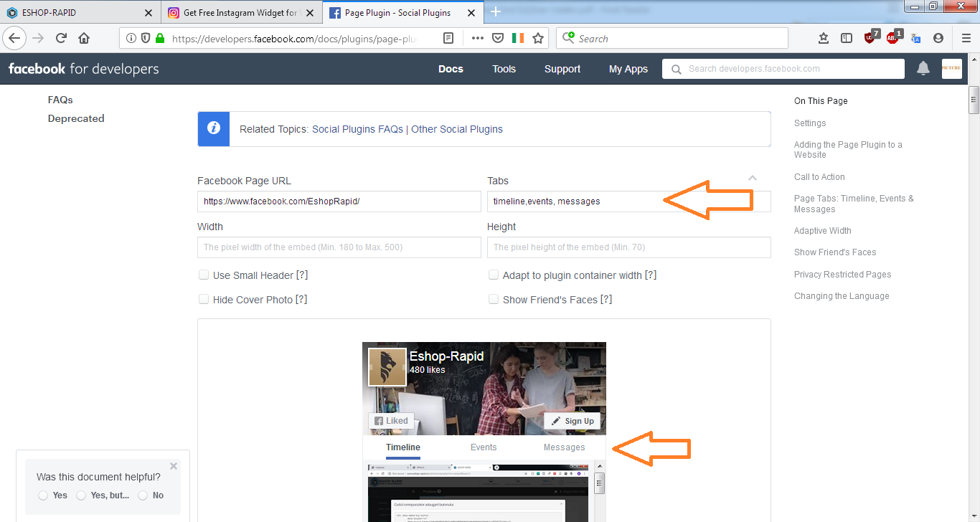Click the Facebook Page URL field
The image size is (980, 522).
339,201
